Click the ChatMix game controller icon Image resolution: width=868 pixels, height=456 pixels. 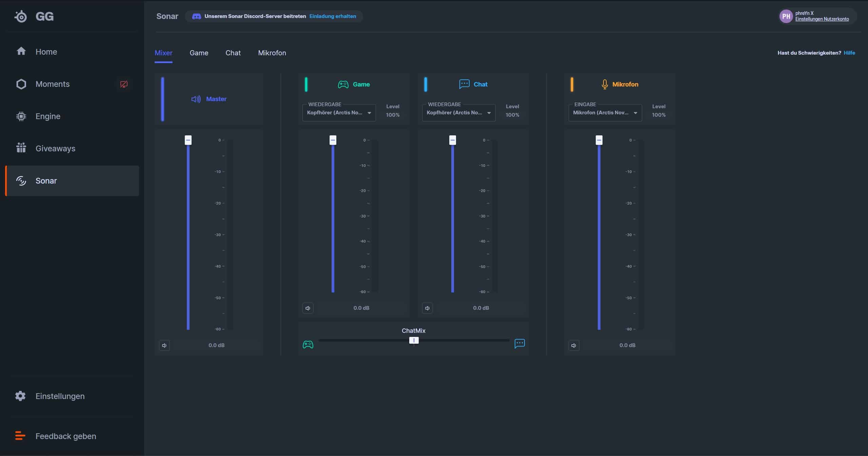[x=308, y=345]
